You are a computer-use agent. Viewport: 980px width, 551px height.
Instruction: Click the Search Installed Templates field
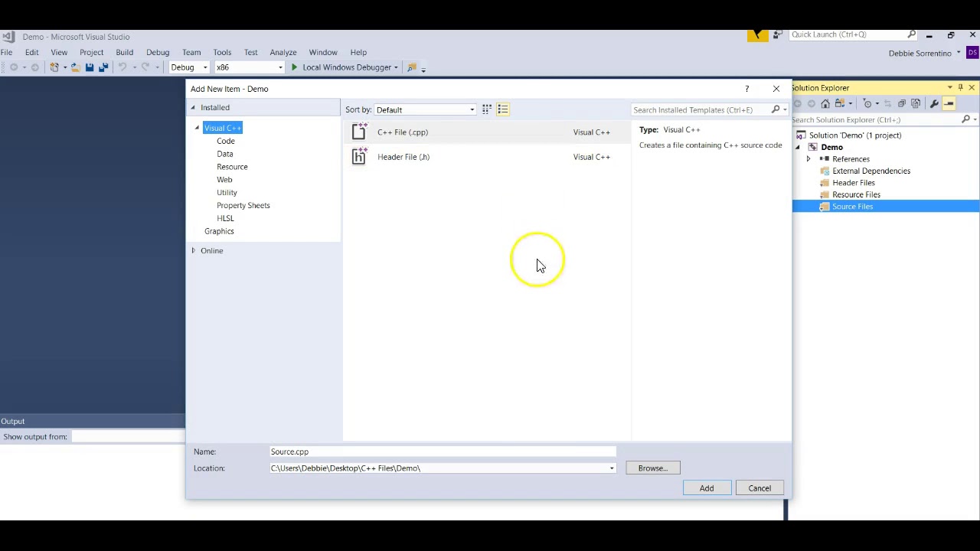tap(701, 109)
